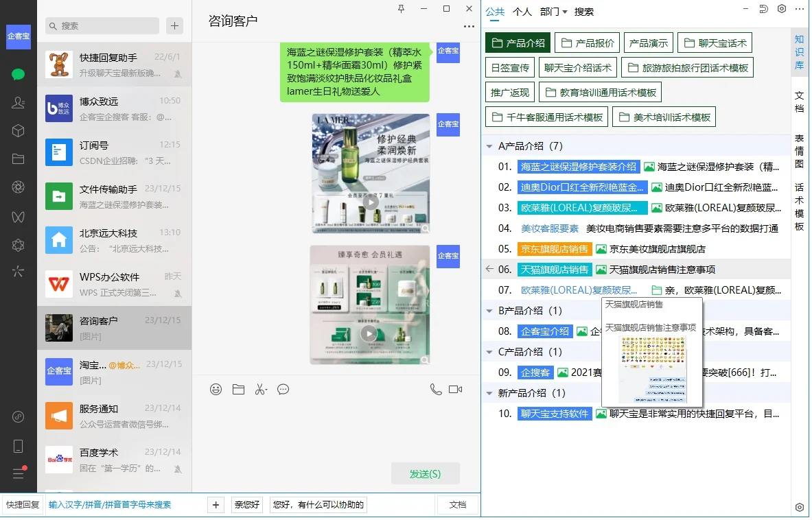Open the hamburger settings menu
812x520 pixels.
pos(19,473)
